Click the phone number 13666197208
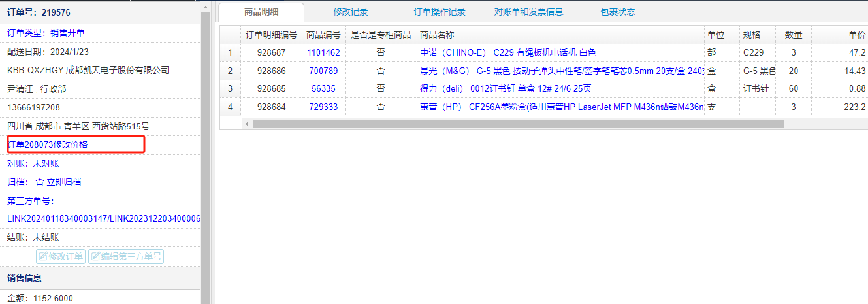Image resolution: width=868 pixels, height=304 pixels. (33, 107)
